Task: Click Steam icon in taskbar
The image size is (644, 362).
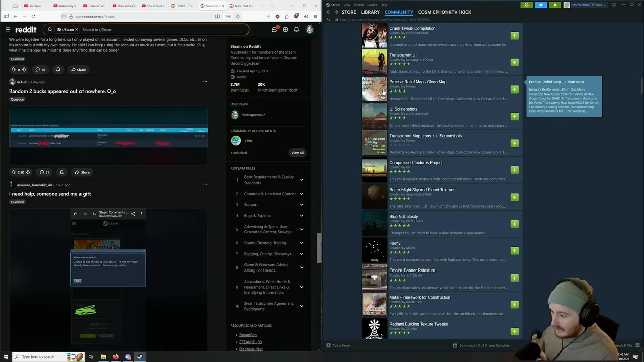Action: (140, 357)
